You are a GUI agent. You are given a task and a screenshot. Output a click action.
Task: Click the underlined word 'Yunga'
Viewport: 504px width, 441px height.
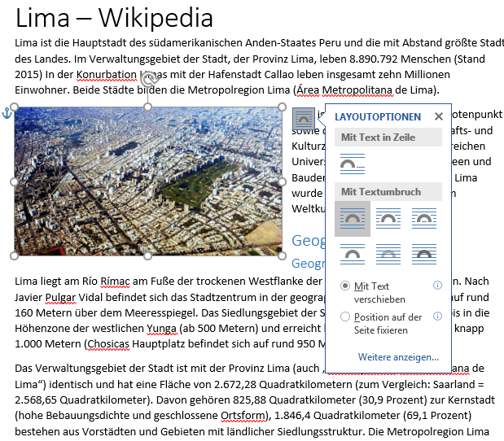(161, 329)
